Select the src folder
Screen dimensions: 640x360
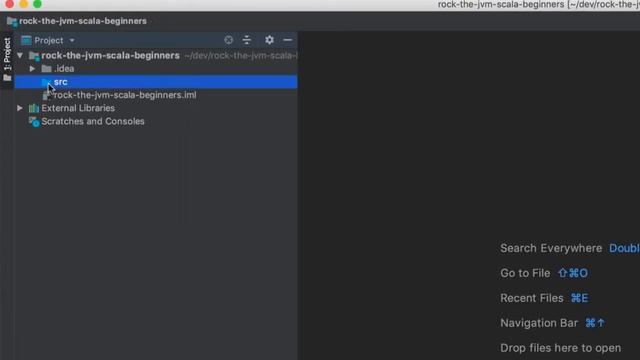[156, 82]
